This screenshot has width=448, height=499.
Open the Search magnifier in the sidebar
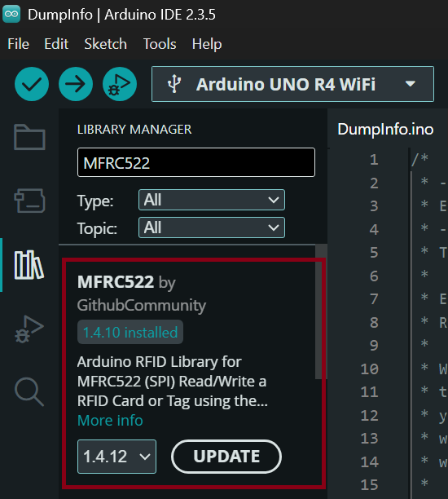29,391
